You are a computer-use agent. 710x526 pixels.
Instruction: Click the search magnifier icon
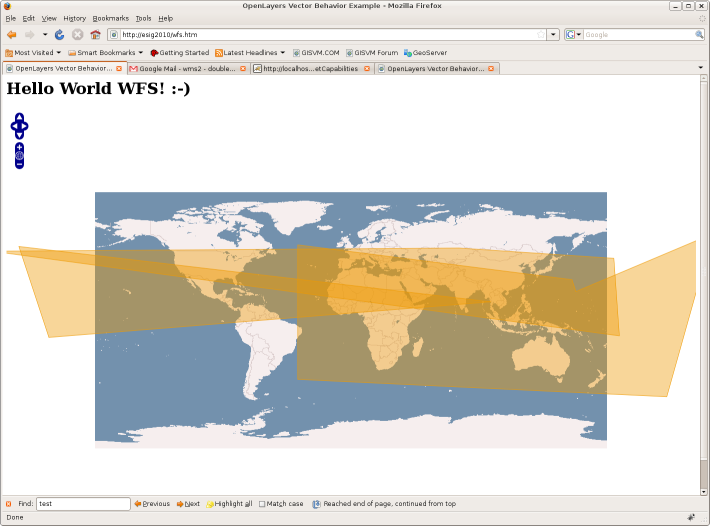(x=699, y=35)
